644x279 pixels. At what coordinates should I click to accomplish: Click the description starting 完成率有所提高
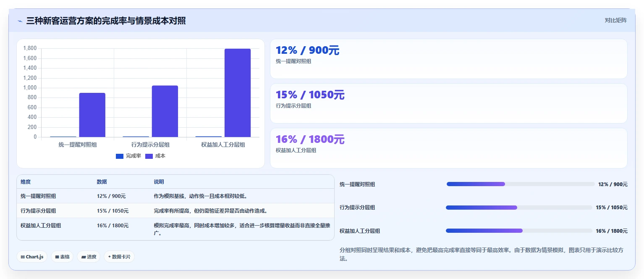pos(210,211)
